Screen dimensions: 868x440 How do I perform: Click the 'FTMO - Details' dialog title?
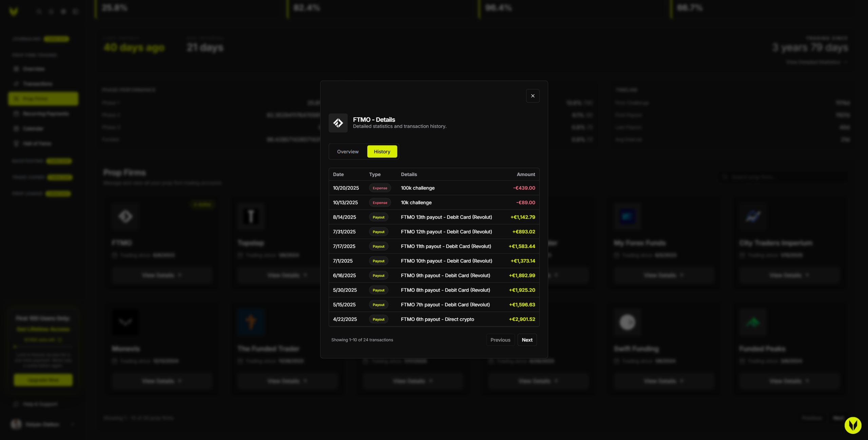[x=374, y=120]
